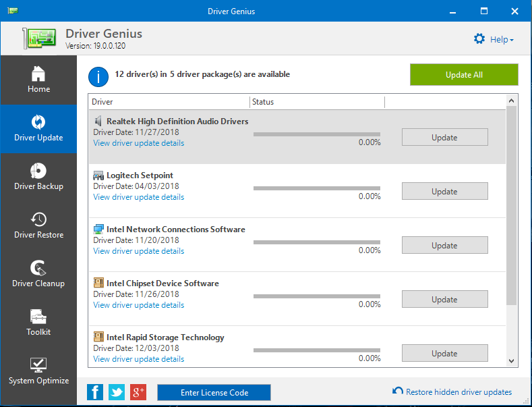Click the Realtek driver progress bar
Viewport: 532px width, 407px height.
coord(316,134)
